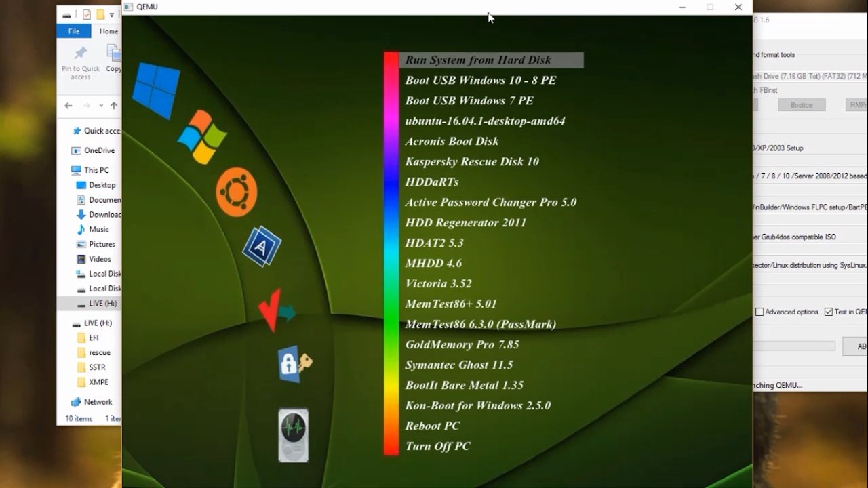Click the QEMU window title icon

click(129, 7)
